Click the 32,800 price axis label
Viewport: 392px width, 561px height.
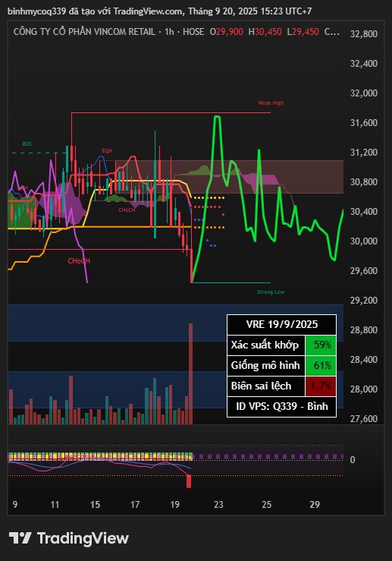(x=363, y=34)
